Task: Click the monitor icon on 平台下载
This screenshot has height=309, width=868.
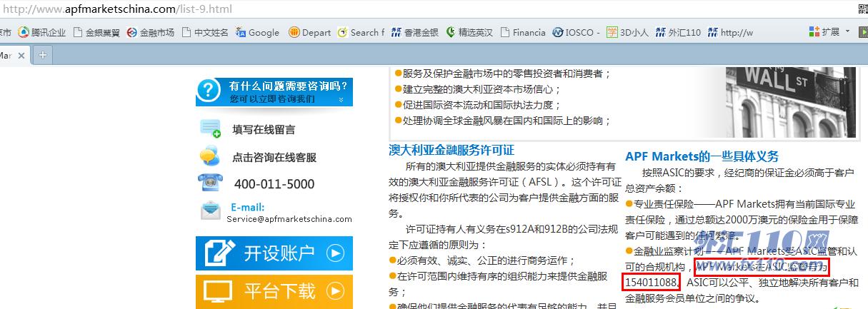Action: pyautogui.click(x=219, y=291)
